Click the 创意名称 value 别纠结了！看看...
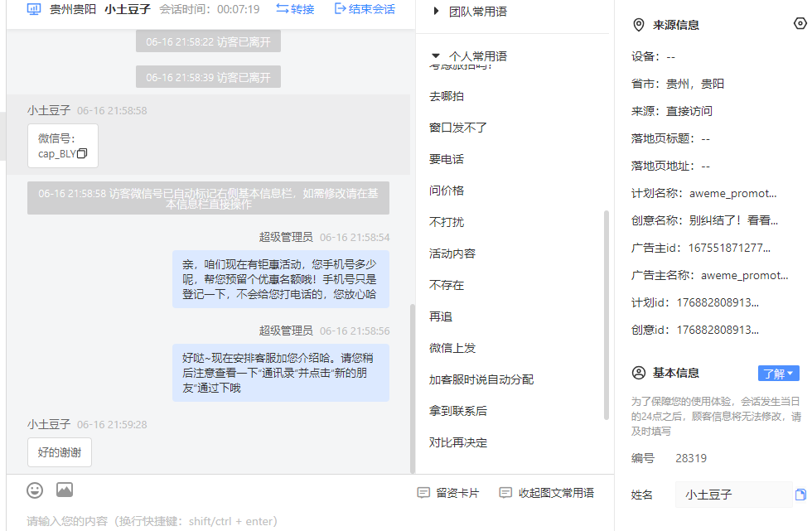Viewport: 812px width, 531px height. [733, 220]
